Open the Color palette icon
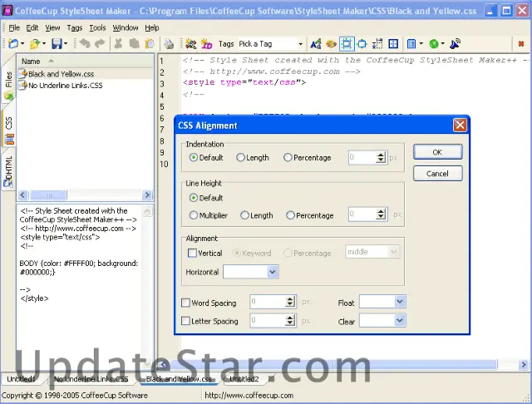The width and height of the screenshot is (532, 404). click(x=331, y=44)
